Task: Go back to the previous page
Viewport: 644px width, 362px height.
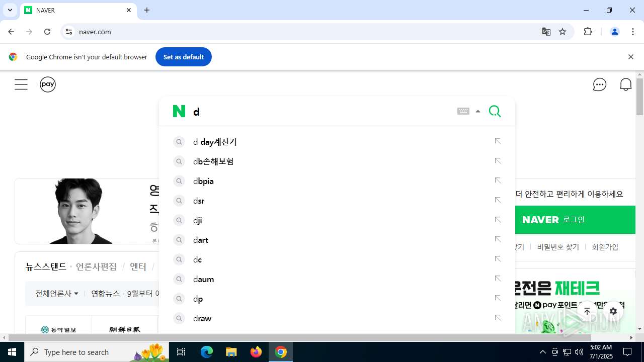Action: pyautogui.click(x=11, y=32)
